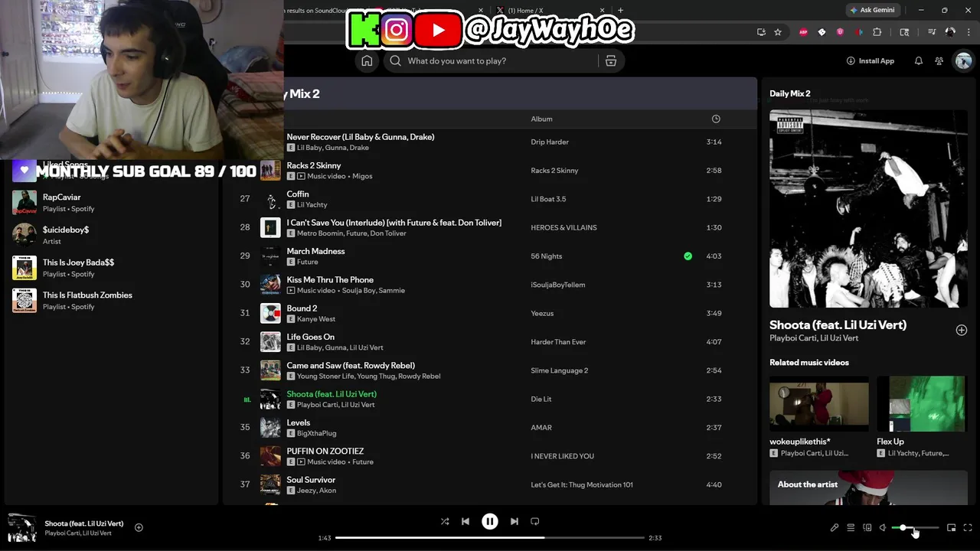Open the Adblock Plus extension icon
980x551 pixels.
803,32
